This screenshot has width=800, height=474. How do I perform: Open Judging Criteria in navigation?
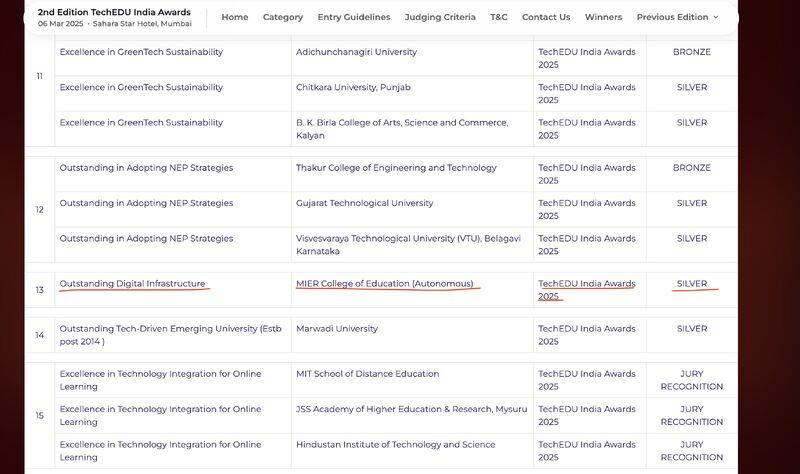tap(440, 17)
